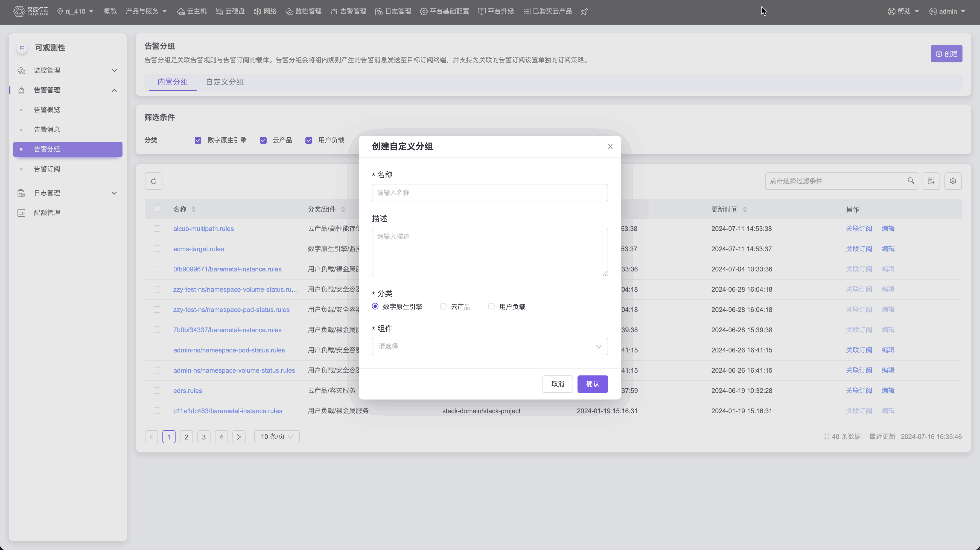980x550 pixels.
Task: Open 告警订阅 in the sidebar menu
Action: click(47, 169)
